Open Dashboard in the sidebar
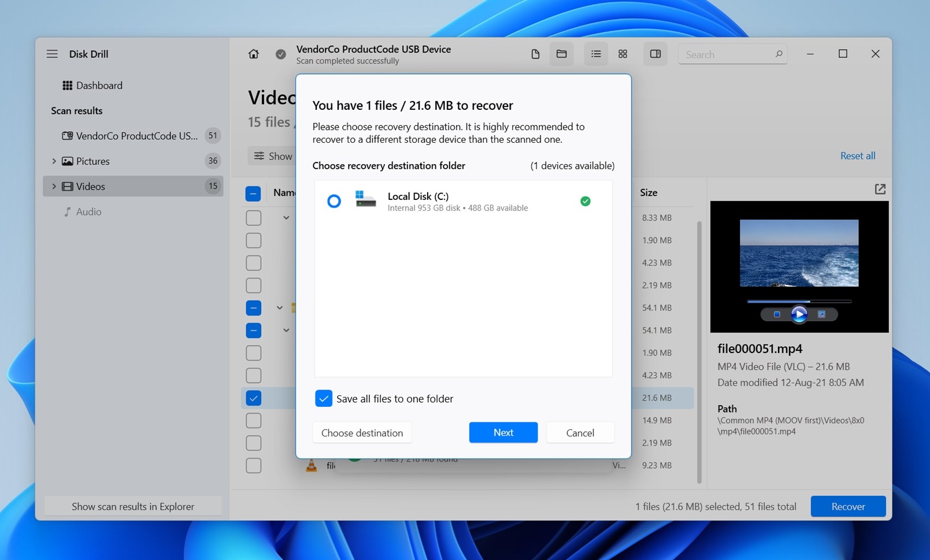This screenshot has height=560, width=930. (92, 86)
